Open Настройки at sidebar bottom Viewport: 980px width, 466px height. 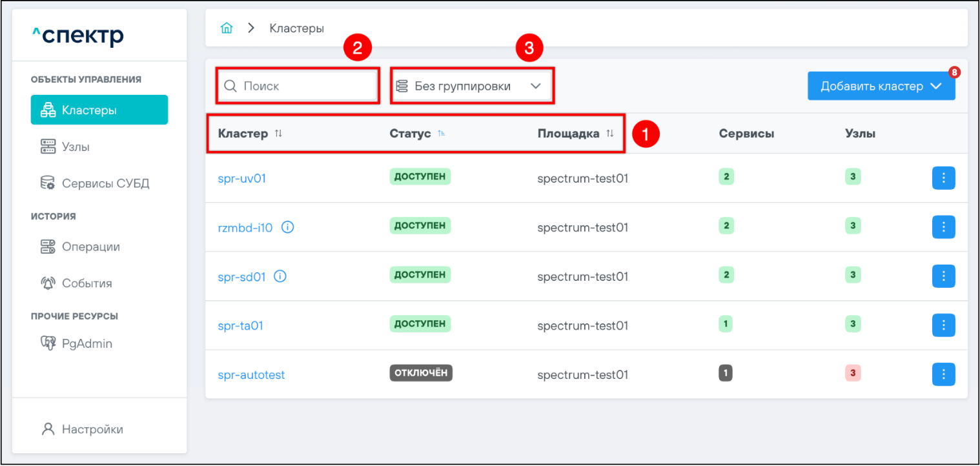(x=92, y=429)
